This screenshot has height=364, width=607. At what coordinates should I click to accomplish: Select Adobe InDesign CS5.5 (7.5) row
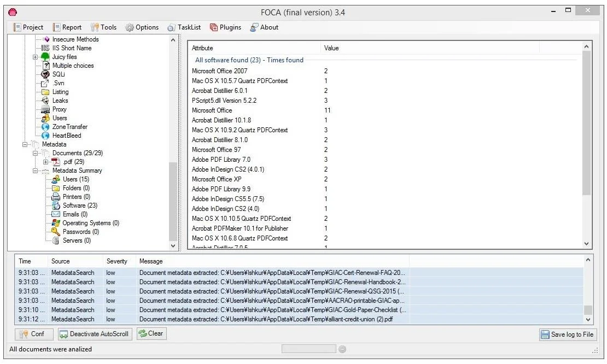pyautogui.click(x=385, y=199)
